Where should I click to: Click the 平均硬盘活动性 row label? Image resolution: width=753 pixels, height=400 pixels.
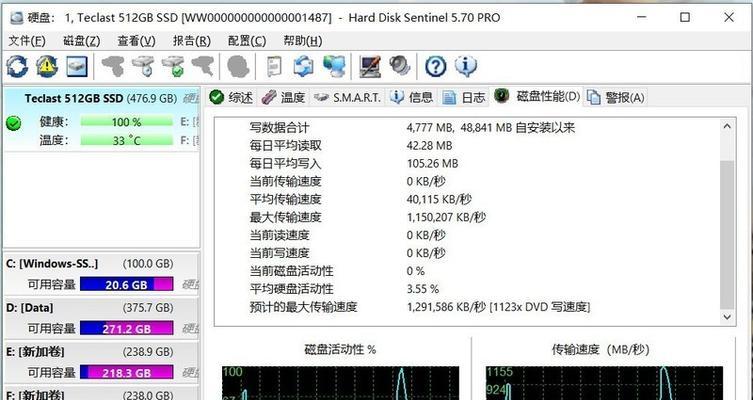point(291,289)
